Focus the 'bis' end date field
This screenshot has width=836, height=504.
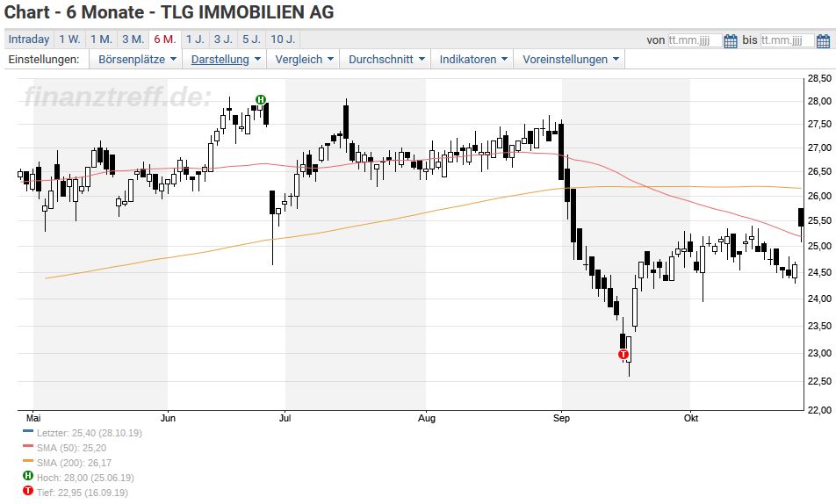(787, 40)
